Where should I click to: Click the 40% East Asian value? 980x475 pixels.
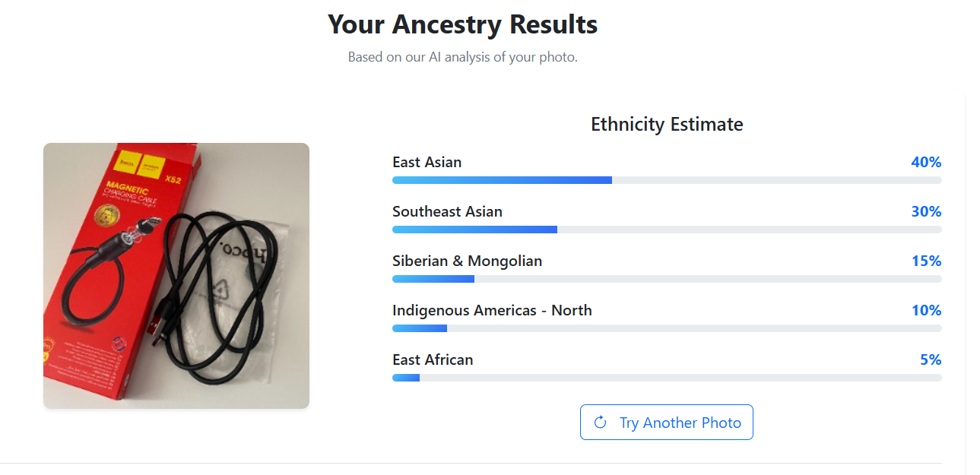[926, 162]
